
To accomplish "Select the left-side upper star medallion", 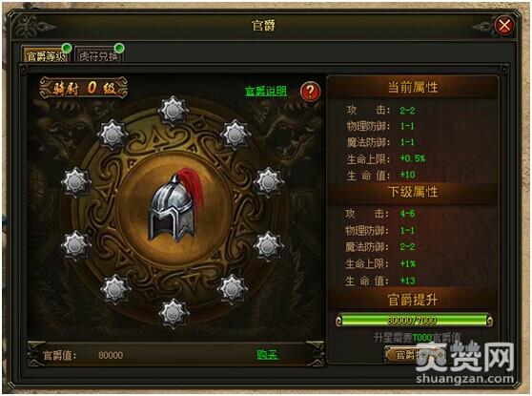I will click(76, 182).
